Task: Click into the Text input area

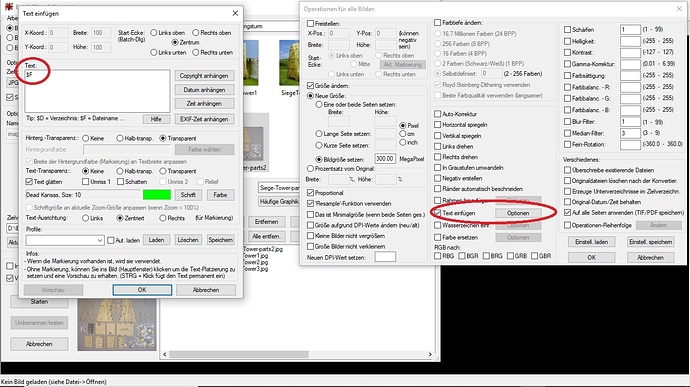Action: (97, 91)
